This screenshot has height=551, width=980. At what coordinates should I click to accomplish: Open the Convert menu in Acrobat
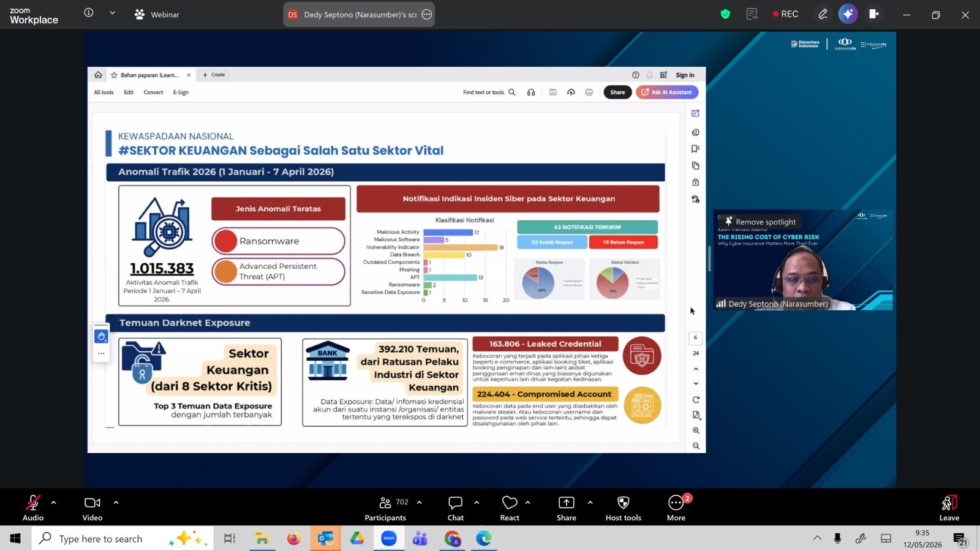[153, 92]
